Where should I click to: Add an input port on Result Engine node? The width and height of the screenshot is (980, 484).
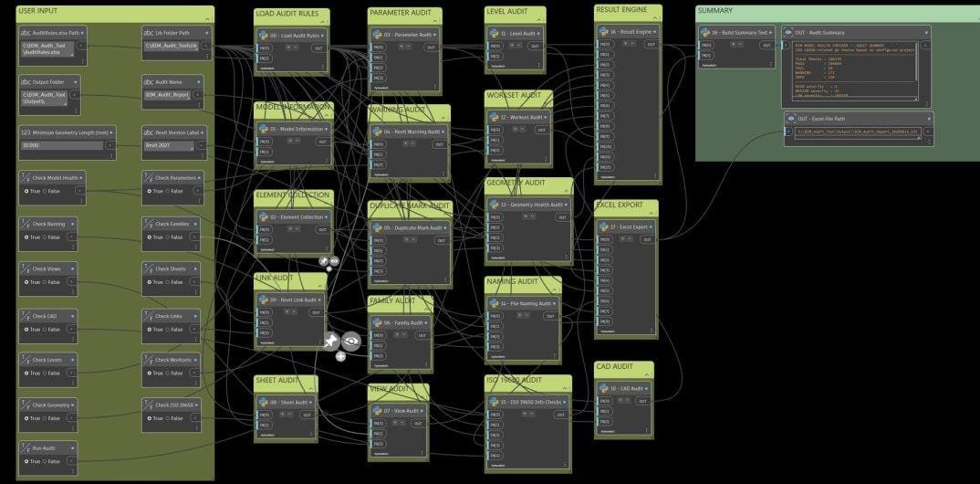pyautogui.click(x=625, y=44)
